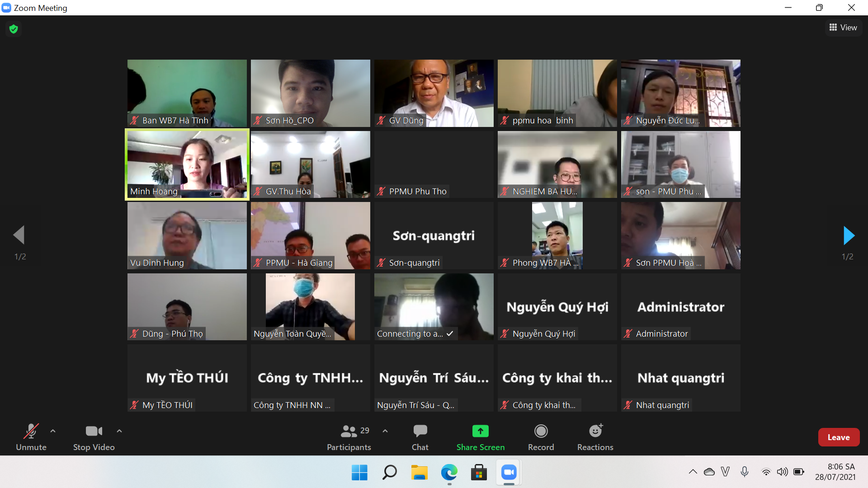The width and height of the screenshot is (868, 488).
Task: Select Ban WB7 Hà Tĩnh video tile
Action: [x=187, y=93]
